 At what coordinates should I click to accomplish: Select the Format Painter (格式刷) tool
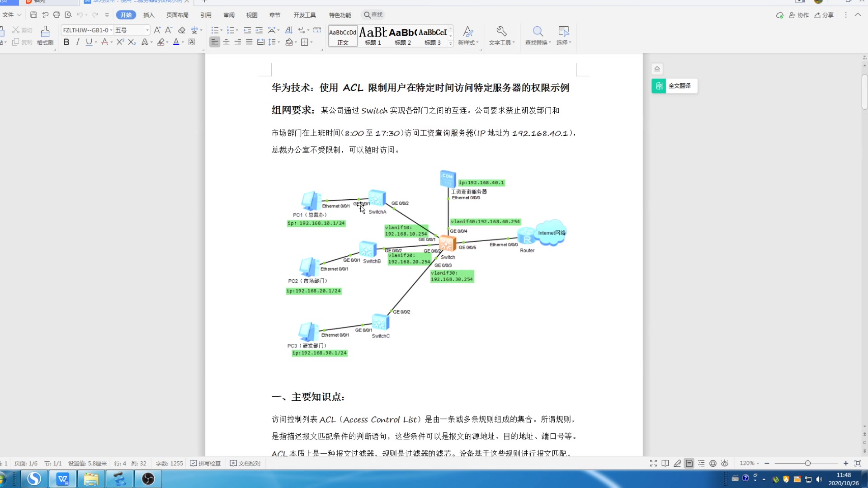point(45,36)
